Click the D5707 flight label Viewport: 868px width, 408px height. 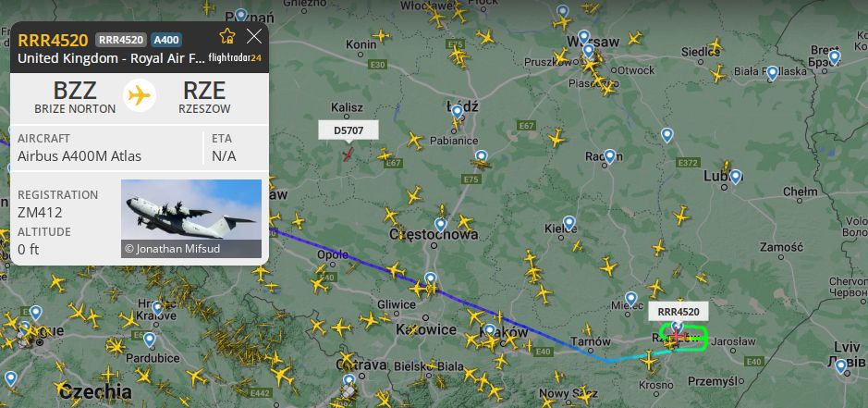tap(348, 130)
